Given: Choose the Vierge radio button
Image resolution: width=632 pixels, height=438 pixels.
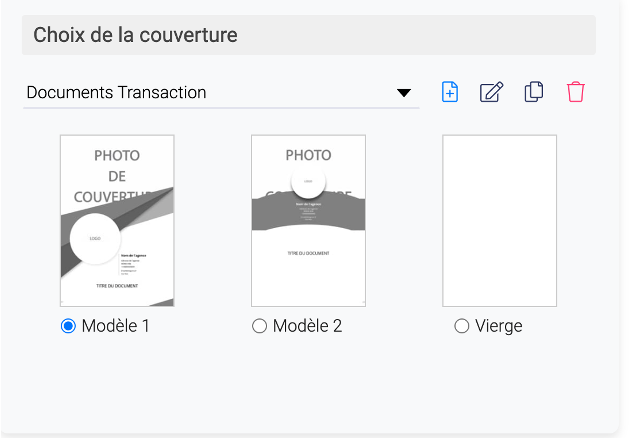Looking at the screenshot, I should point(461,326).
